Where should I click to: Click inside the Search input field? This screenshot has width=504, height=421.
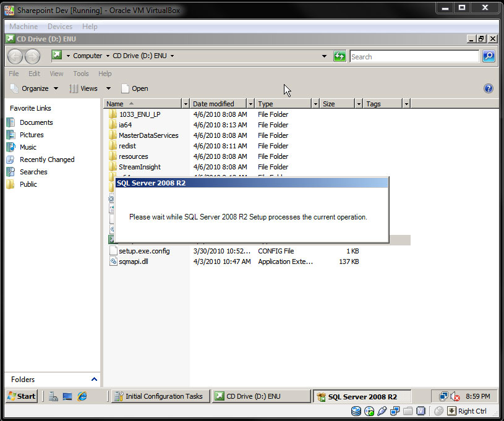(414, 56)
